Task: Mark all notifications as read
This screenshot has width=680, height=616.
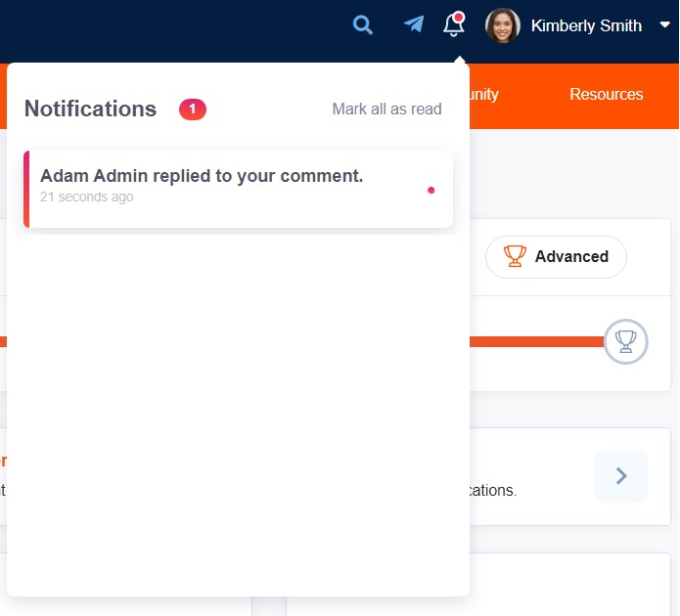Action: 386,109
